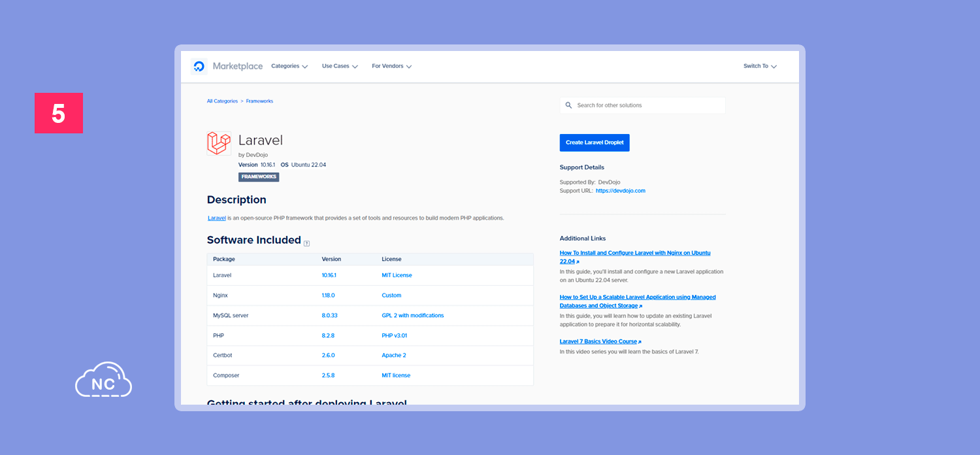Open the Frameworks breadcrumb link
The image size is (980, 455).
tap(259, 101)
